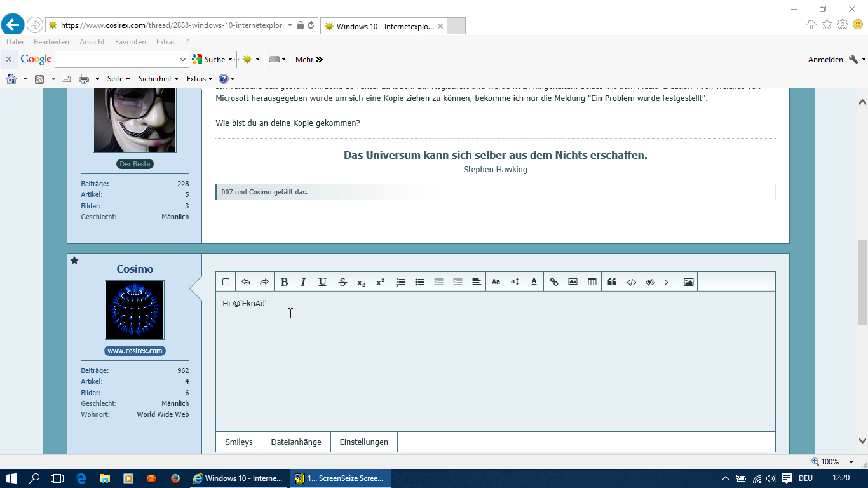868x488 pixels.
Task: Click into the Google toolbar search field
Action: pyautogui.click(x=117, y=60)
